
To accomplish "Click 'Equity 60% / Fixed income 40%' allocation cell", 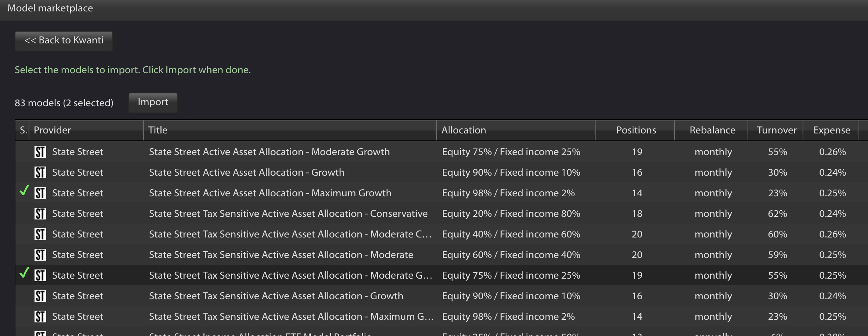I will [x=511, y=255].
